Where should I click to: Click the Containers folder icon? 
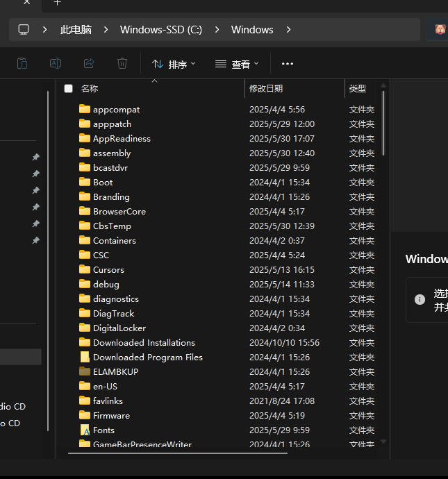85,240
